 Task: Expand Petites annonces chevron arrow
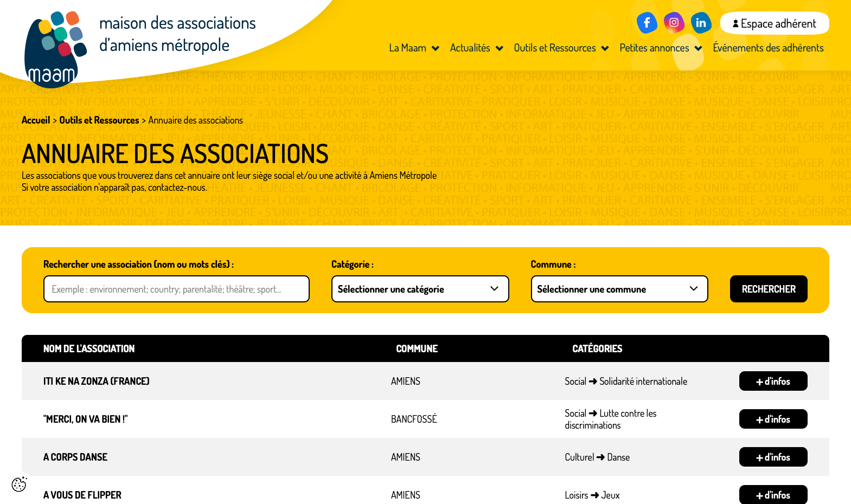[698, 48]
